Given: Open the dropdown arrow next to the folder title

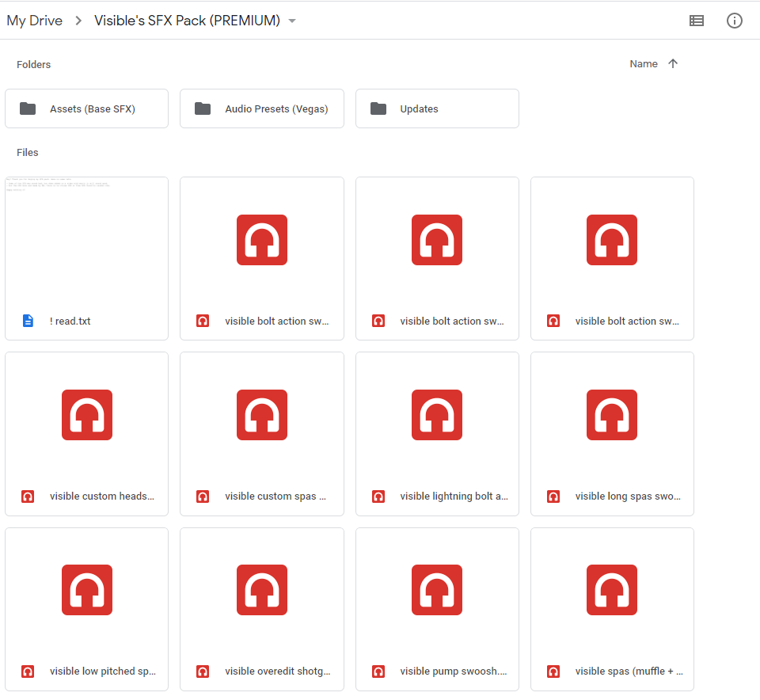Looking at the screenshot, I should 292,21.
